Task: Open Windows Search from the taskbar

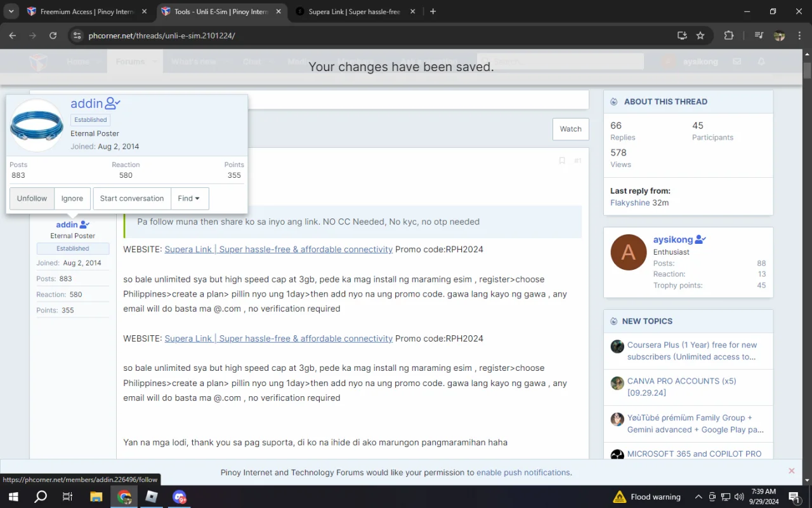Action: coord(41,497)
